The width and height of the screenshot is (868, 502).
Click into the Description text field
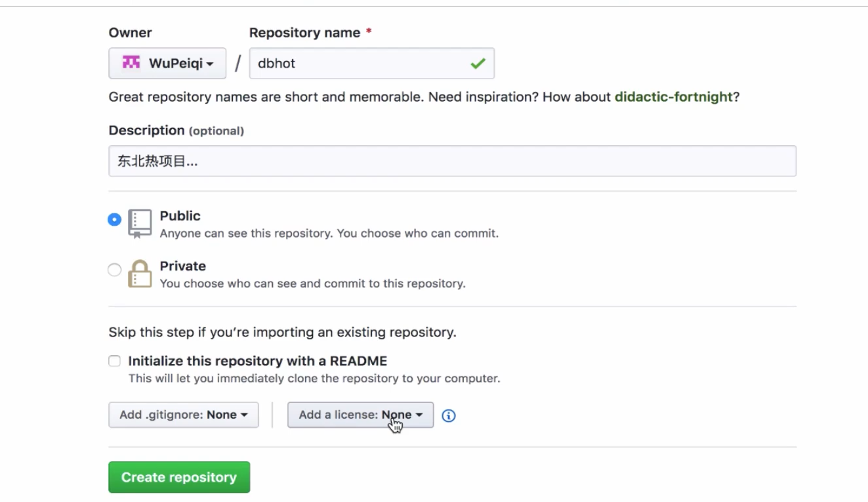pos(452,161)
